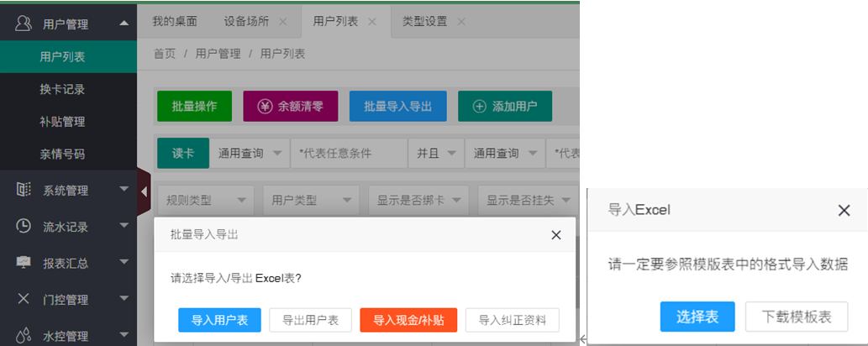
Task: Click the 报表汇总 sidebar icon
Action: pyautogui.click(x=24, y=263)
